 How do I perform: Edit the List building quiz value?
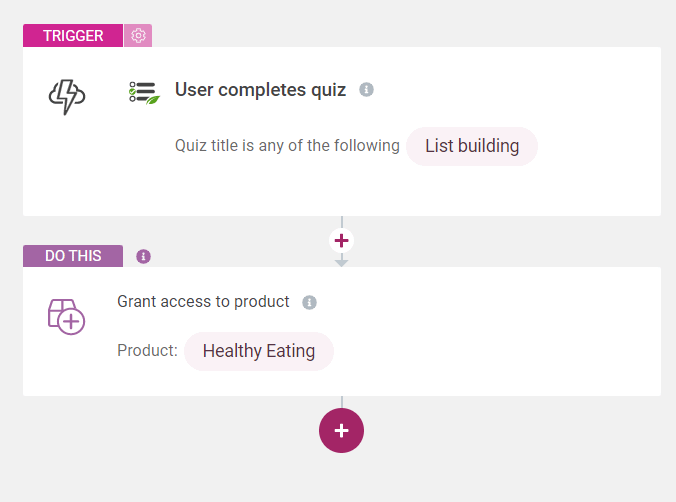coord(472,146)
